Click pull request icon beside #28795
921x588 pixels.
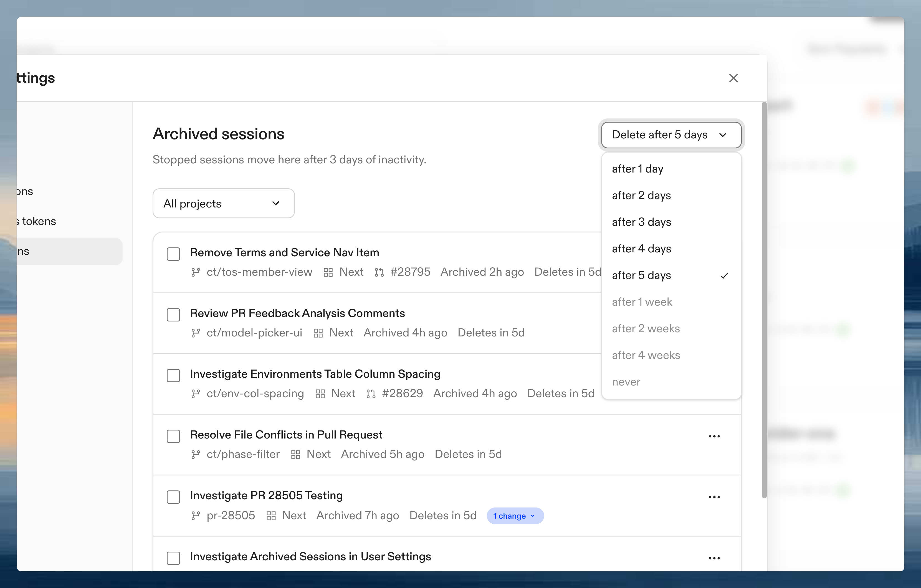tap(379, 273)
